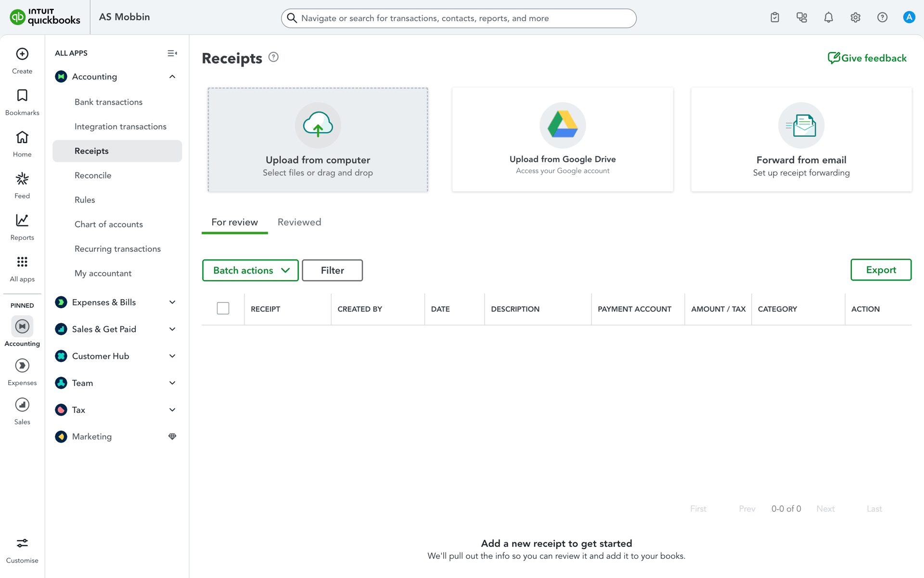
Task: Expand Expenses & Bills section
Action: point(172,302)
